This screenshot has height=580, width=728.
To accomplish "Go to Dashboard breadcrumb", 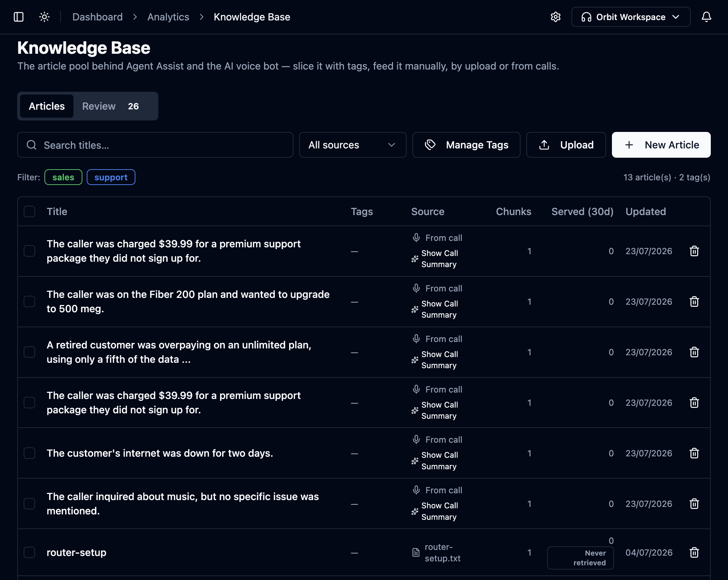I will pos(97,17).
